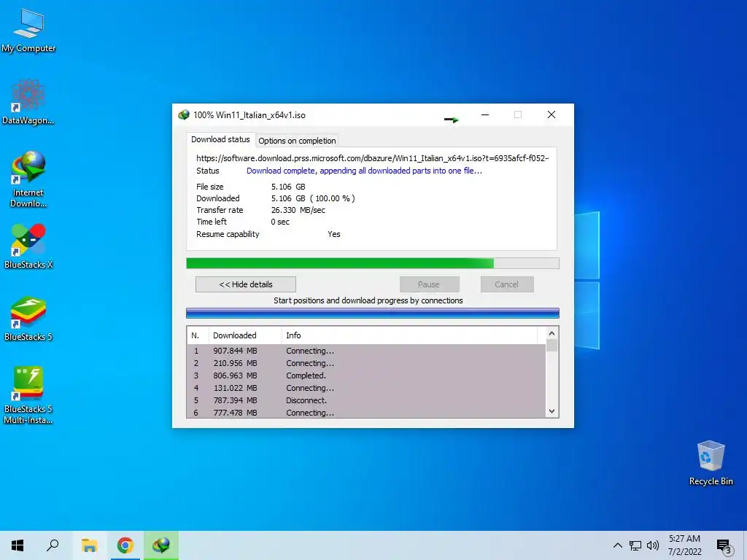The width and height of the screenshot is (747, 560).
Task: Open the Windows Start menu
Action: coord(18,545)
